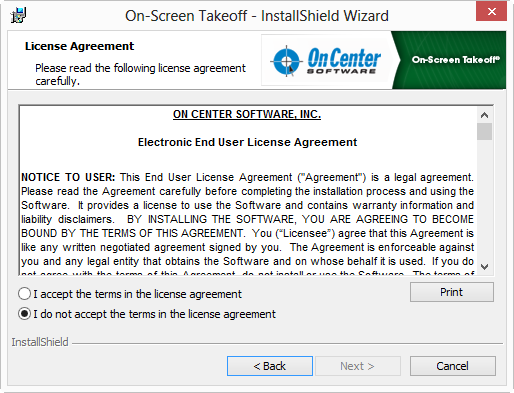Click the license text scrollbar thumb
This screenshot has height=393, width=514.
point(485,132)
